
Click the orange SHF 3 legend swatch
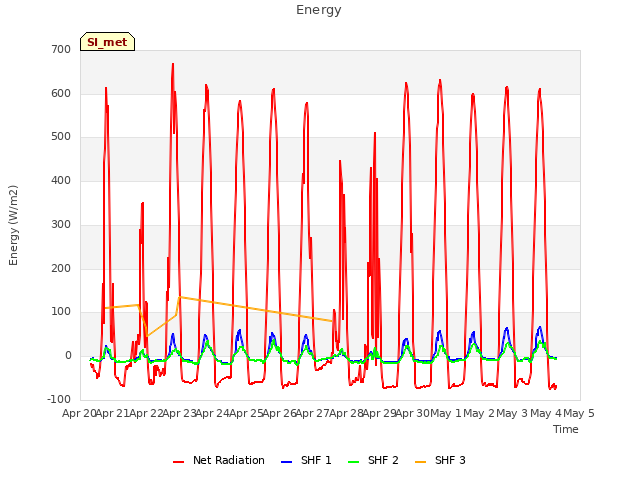[x=420, y=462]
